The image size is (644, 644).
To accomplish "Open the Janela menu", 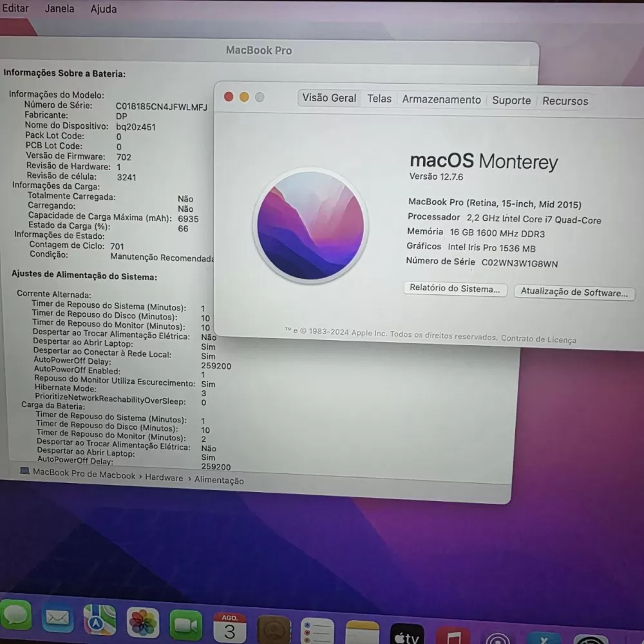I will click(x=59, y=8).
